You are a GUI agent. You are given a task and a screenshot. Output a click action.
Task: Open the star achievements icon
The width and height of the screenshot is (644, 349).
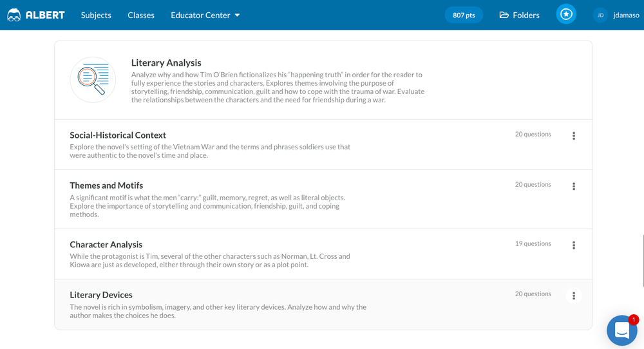[x=566, y=15]
